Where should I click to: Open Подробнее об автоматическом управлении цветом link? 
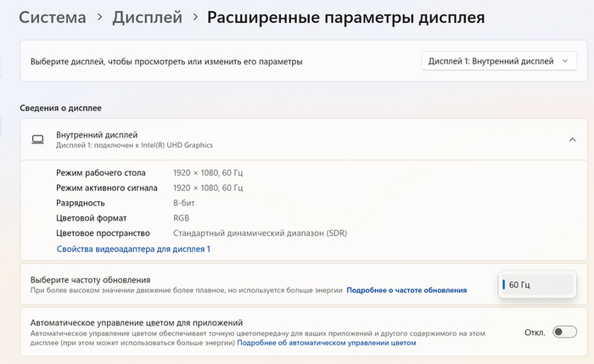pos(327,344)
